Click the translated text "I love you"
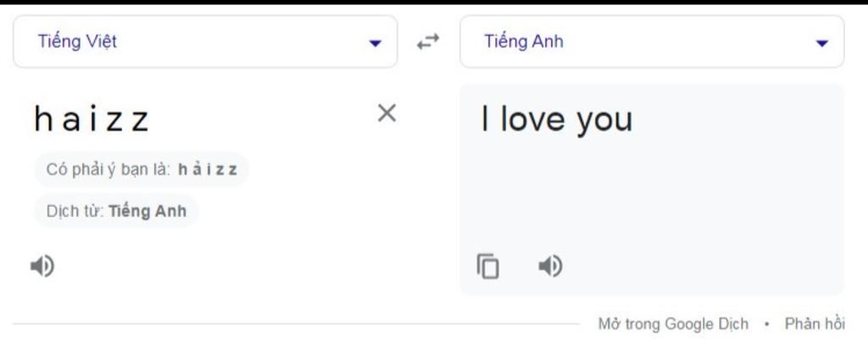Viewport: 868px width, 348px height. coord(557,119)
